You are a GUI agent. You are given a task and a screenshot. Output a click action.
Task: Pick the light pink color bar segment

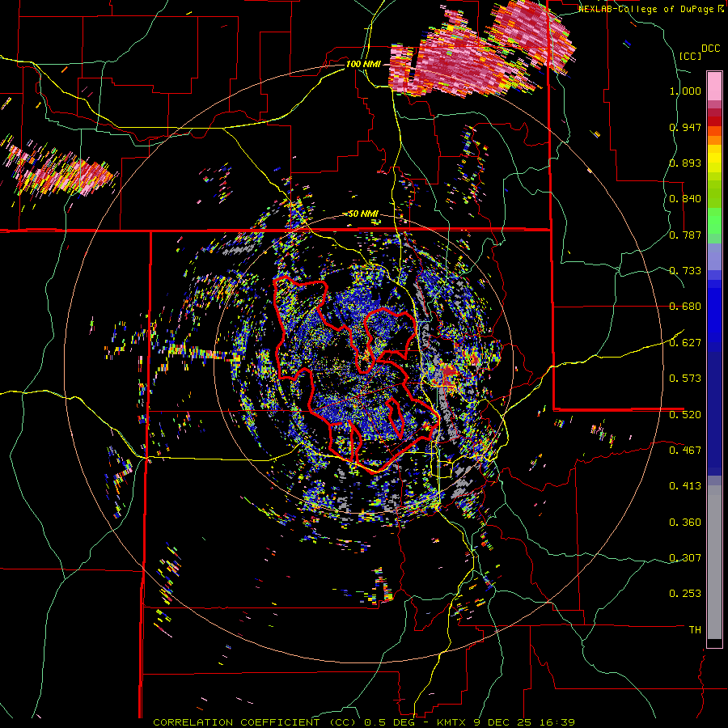(x=714, y=86)
